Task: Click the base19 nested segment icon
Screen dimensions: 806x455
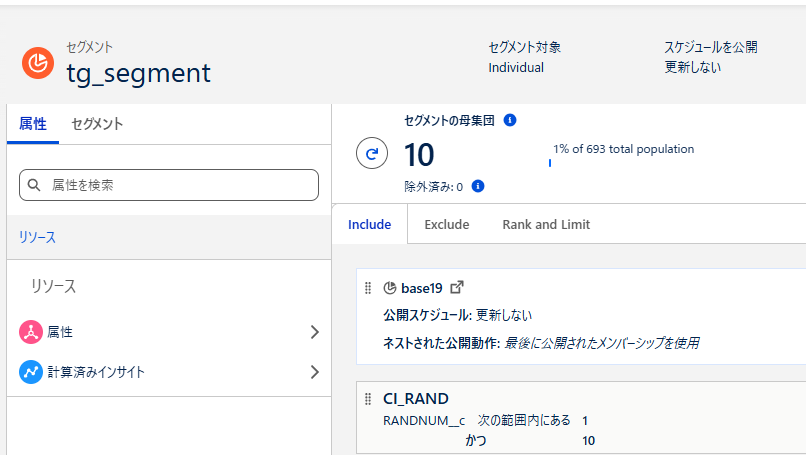Action: click(390, 288)
